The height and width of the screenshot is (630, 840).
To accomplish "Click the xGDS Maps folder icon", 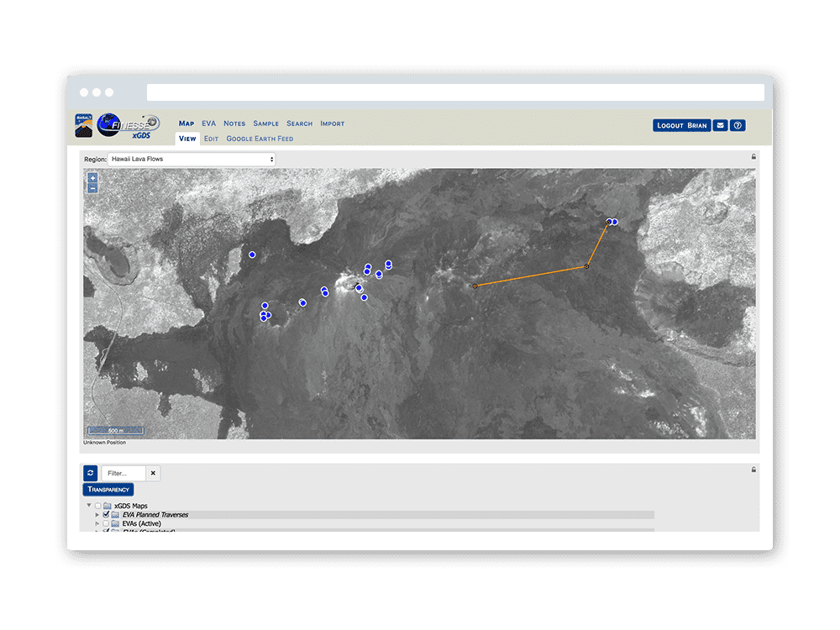I will coord(108,506).
